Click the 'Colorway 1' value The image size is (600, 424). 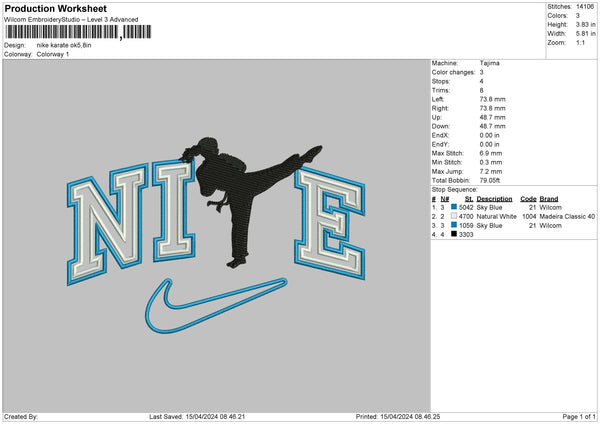point(53,54)
